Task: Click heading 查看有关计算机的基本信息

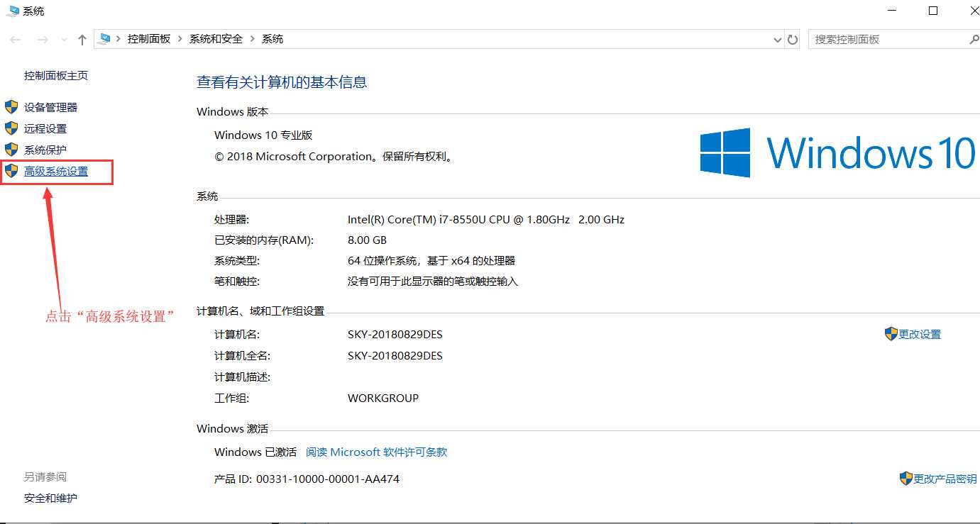Action: (x=282, y=82)
